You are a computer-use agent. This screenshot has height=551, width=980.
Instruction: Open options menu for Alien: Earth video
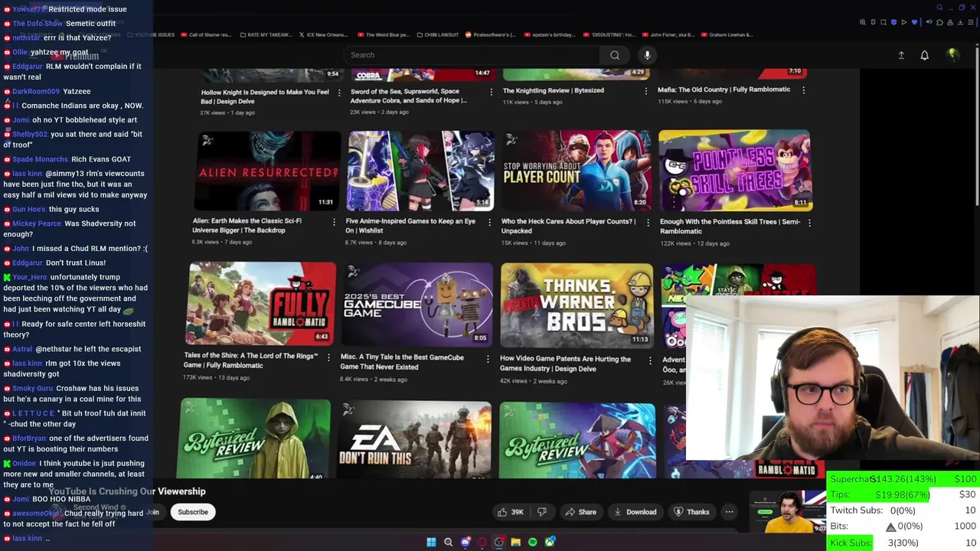(x=333, y=222)
